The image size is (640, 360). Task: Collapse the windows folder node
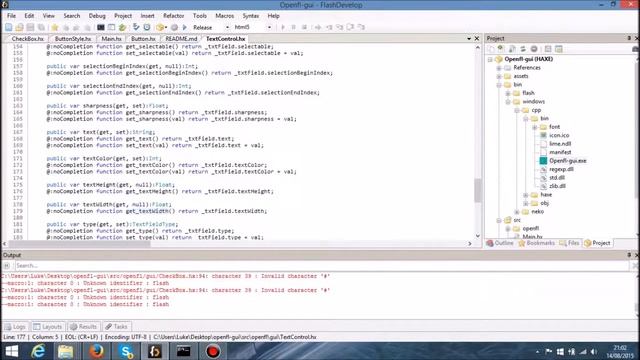click(x=508, y=102)
